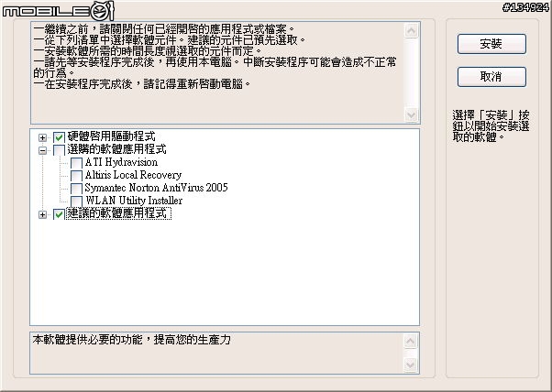Collapse the 選購的軟體應用程式 tree node
The image size is (552, 392).
[42, 150]
